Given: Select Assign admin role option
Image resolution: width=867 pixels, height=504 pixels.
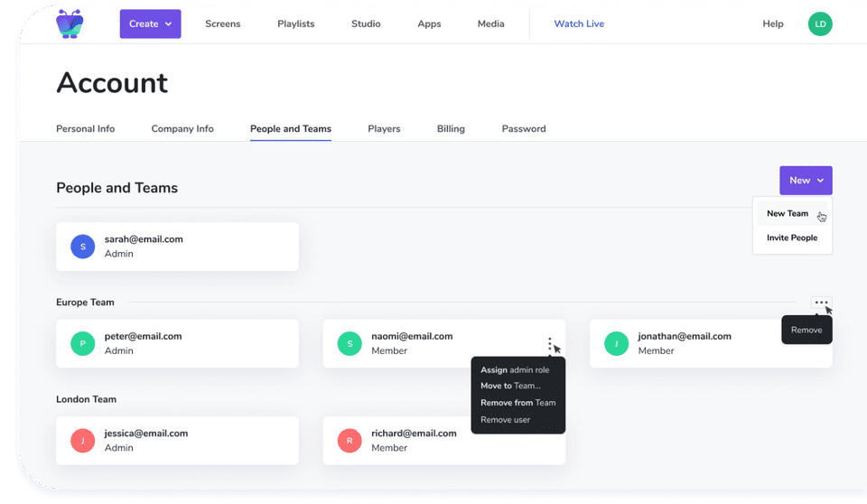Looking at the screenshot, I should point(515,370).
